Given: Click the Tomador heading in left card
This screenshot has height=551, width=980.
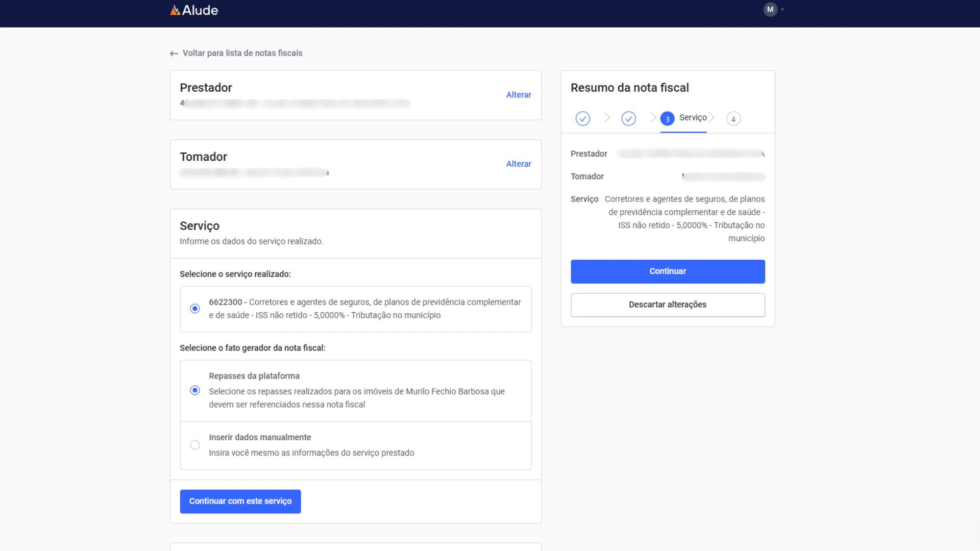Looking at the screenshot, I should [203, 157].
